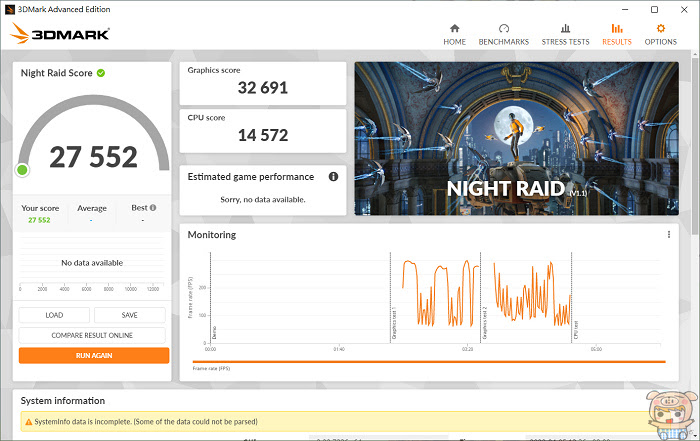Click 'Sorry, no data available.' text
700x441 pixels.
[x=262, y=200]
